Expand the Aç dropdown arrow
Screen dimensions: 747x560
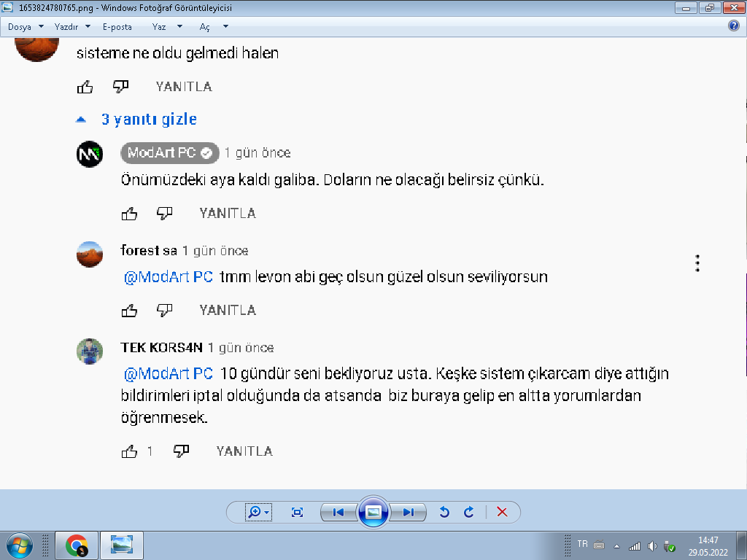(x=226, y=27)
